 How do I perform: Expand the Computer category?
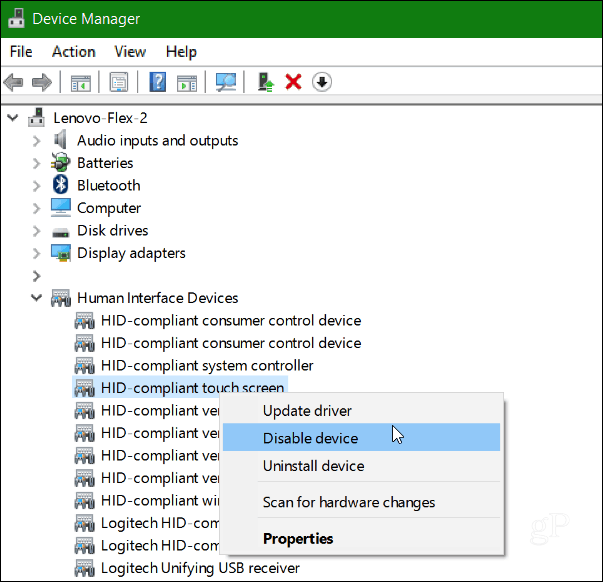[37, 208]
